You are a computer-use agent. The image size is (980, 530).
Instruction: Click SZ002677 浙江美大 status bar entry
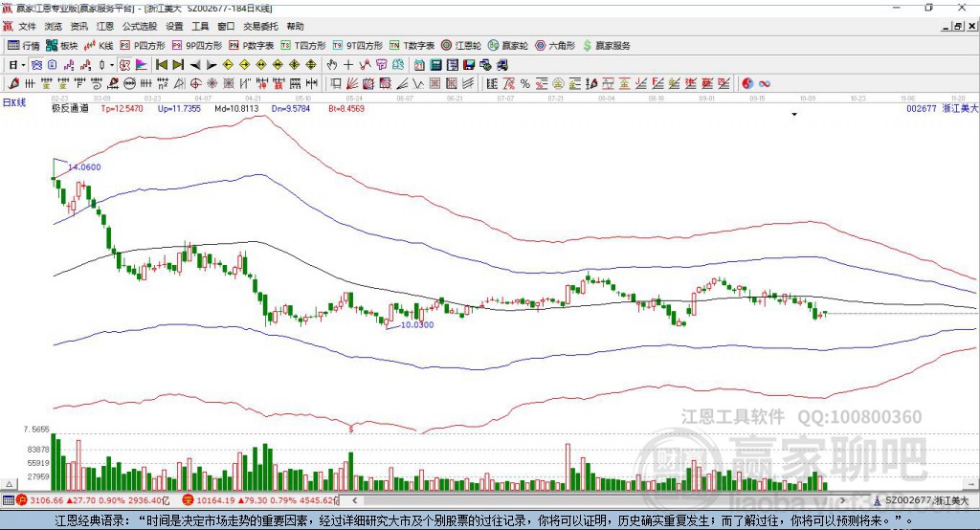[x=922, y=500]
